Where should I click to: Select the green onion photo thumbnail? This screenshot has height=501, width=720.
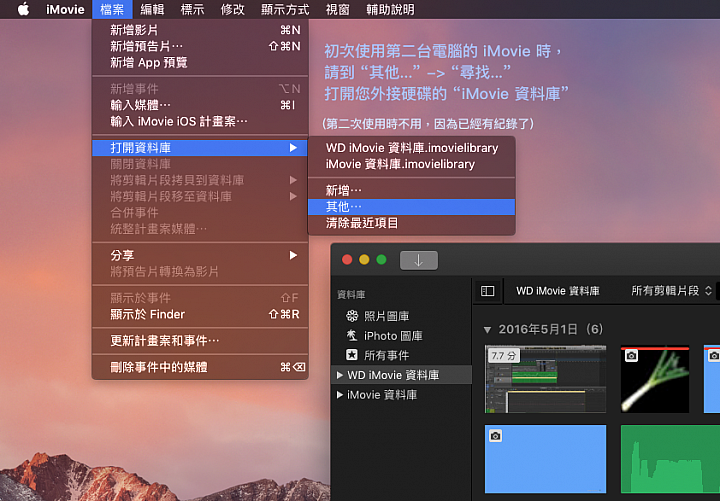point(655,379)
